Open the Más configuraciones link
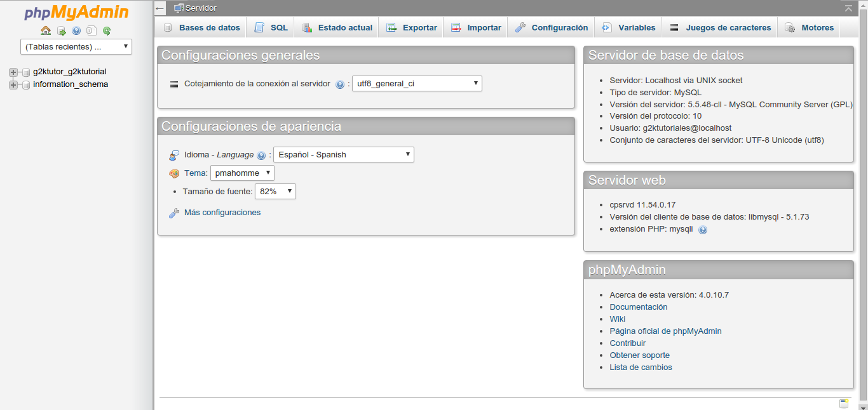The image size is (868, 410). pos(222,213)
